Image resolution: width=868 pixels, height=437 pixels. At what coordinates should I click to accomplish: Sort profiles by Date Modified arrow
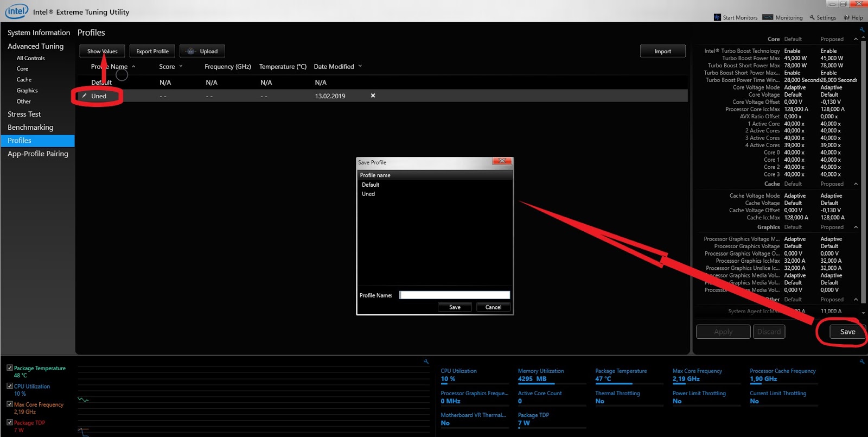coord(360,66)
